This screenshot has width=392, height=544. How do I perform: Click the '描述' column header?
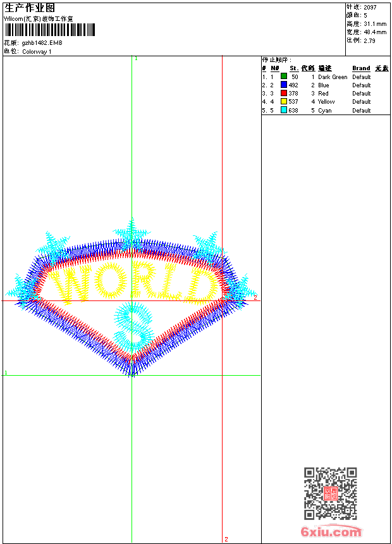click(x=325, y=68)
